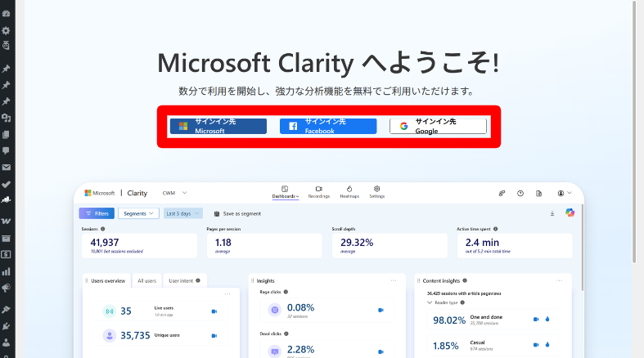Open the Comments speech bubble sidebar icon

pos(6,151)
